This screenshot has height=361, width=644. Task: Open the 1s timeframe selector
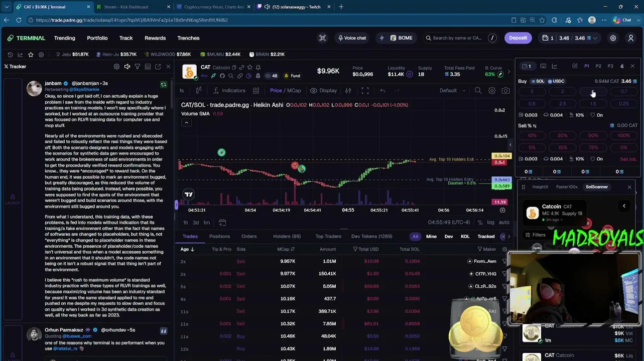pyautogui.click(x=182, y=91)
